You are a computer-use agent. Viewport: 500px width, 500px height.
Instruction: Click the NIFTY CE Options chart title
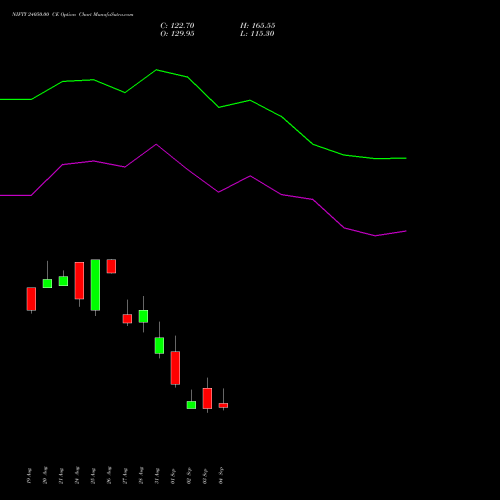pos(73,14)
